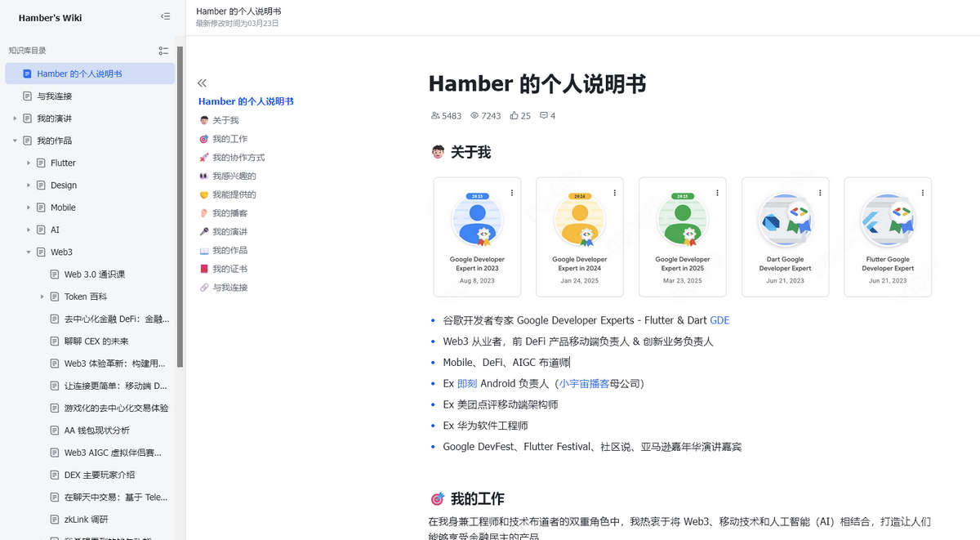Image resolution: width=980 pixels, height=540 pixels.
Task: Open the Web 3.0 通识课 document
Action: [95, 274]
